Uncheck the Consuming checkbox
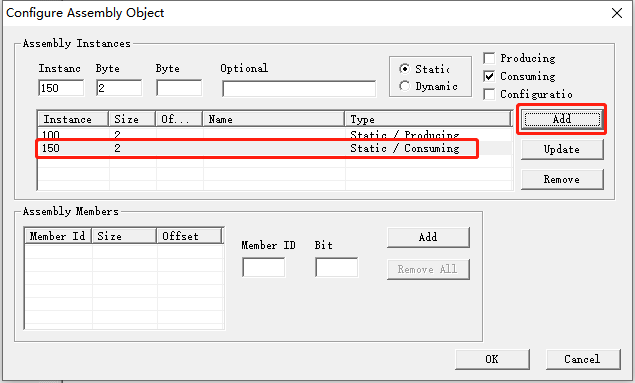This screenshot has height=383, width=635. pyautogui.click(x=489, y=76)
